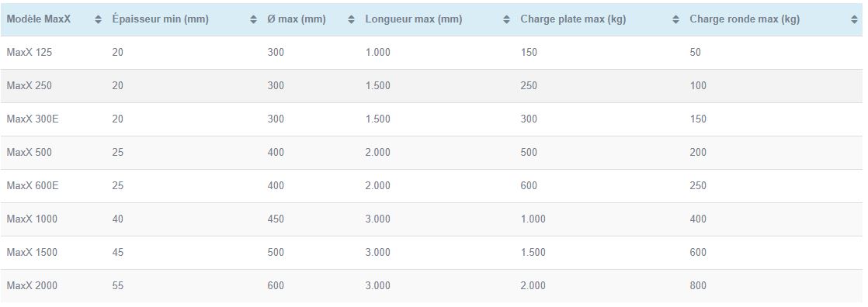Click sort arrows icon beside Ø max (mm)
The width and height of the screenshot is (868, 307).
[x=352, y=19]
